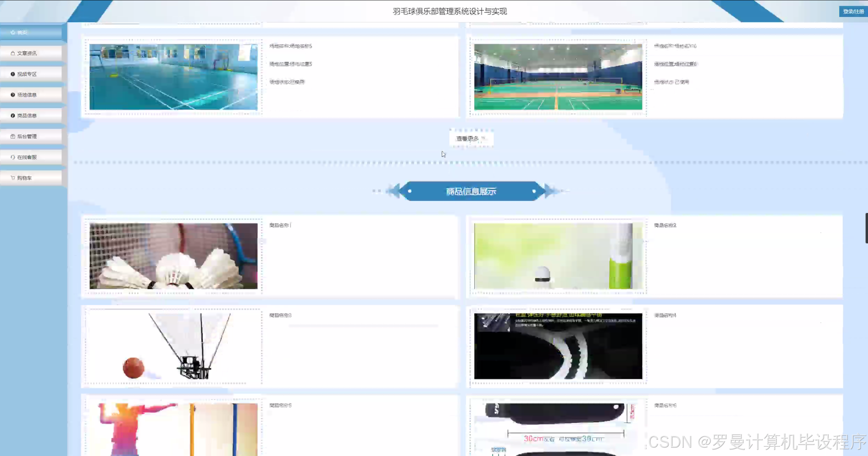Select the 商品名称2 shuttlecock tube image
This screenshot has width=868, height=456.
tap(558, 256)
